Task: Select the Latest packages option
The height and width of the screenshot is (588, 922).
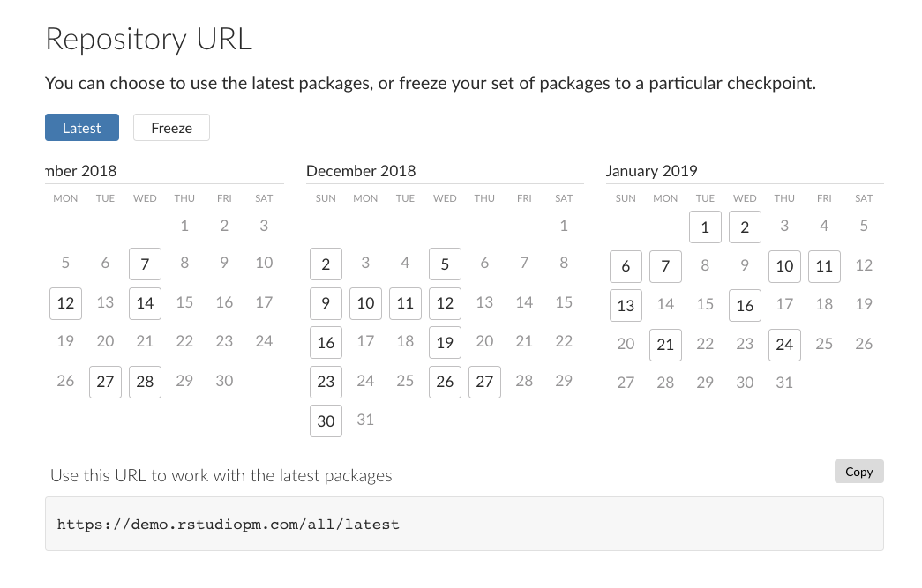Action: [x=82, y=128]
